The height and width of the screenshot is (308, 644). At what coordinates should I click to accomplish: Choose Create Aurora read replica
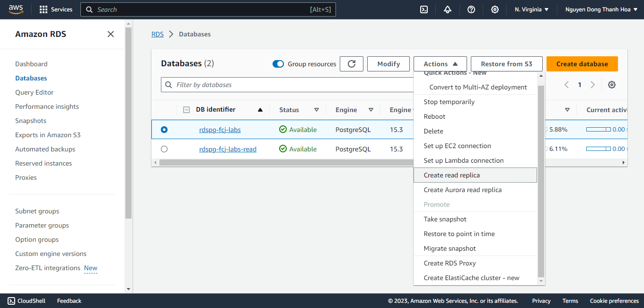pyautogui.click(x=476, y=190)
